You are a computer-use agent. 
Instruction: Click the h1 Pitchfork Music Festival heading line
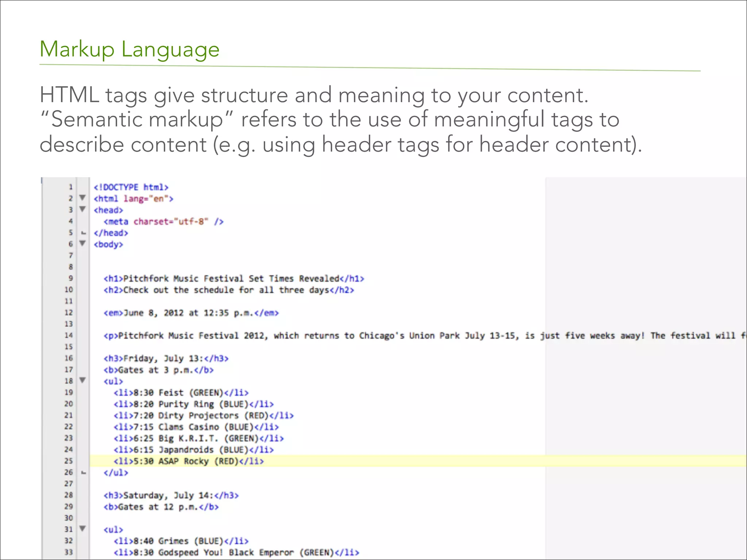[234, 279]
